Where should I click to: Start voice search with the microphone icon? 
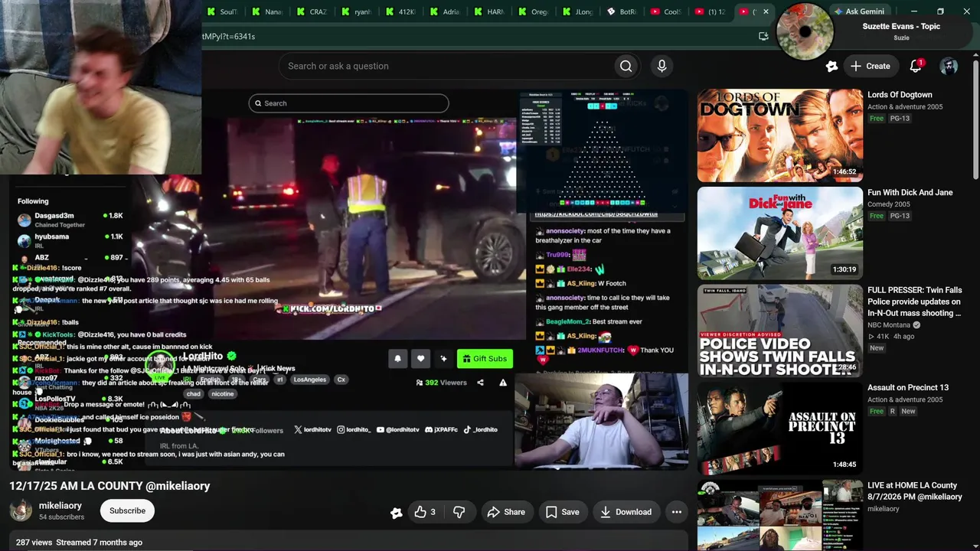pos(662,66)
